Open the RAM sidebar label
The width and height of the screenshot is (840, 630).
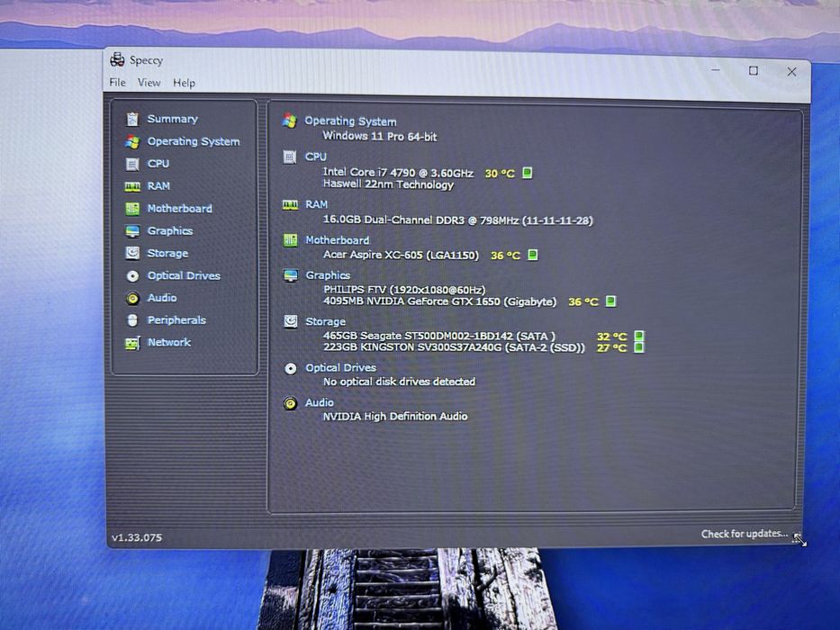coord(158,186)
